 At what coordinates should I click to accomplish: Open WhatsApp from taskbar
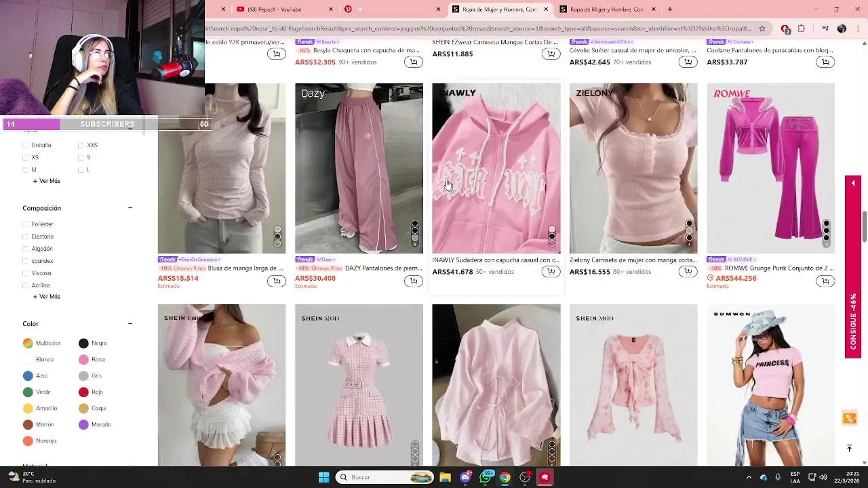485,477
